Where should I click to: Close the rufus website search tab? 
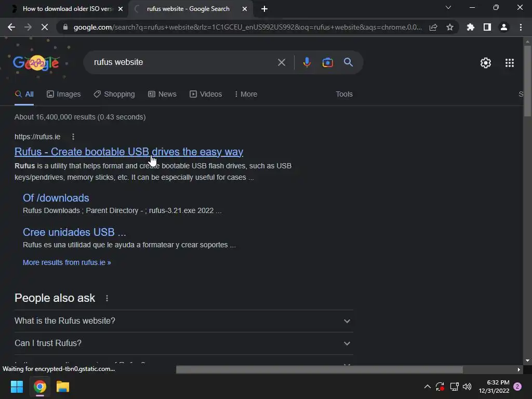(245, 9)
